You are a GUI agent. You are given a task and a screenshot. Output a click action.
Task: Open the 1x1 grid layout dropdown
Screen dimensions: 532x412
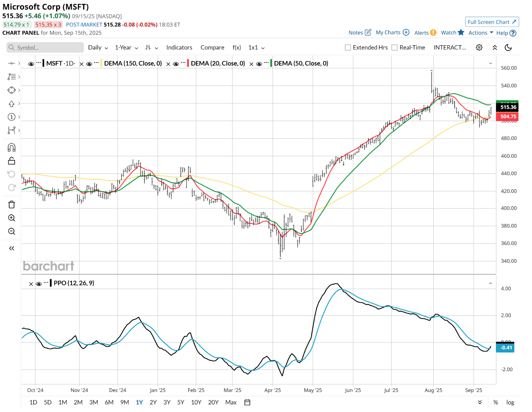[257, 48]
